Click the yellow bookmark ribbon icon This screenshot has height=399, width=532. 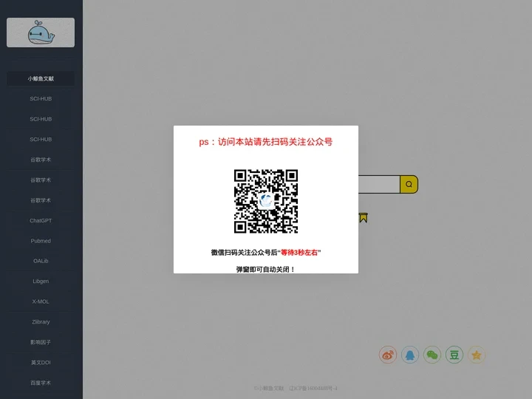[x=364, y=217]
